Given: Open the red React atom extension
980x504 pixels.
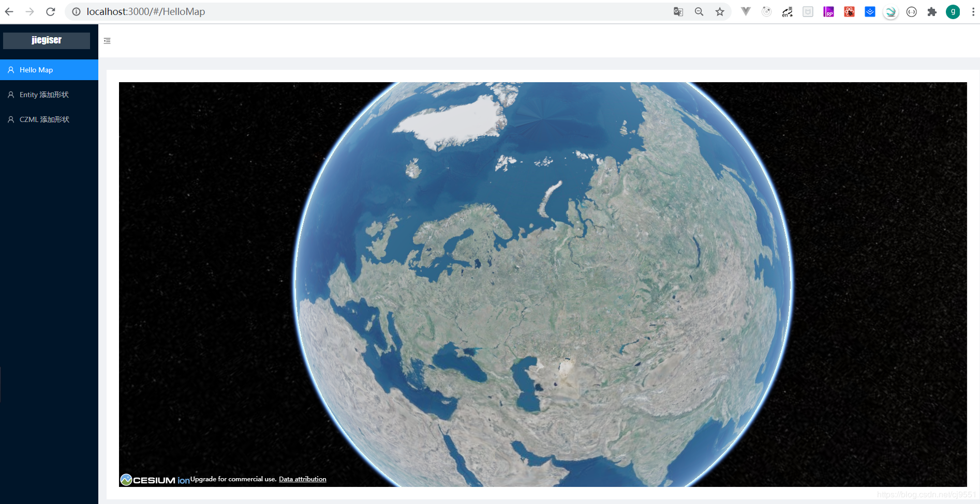Looking at the screenshot, I should tap(849, 11).
